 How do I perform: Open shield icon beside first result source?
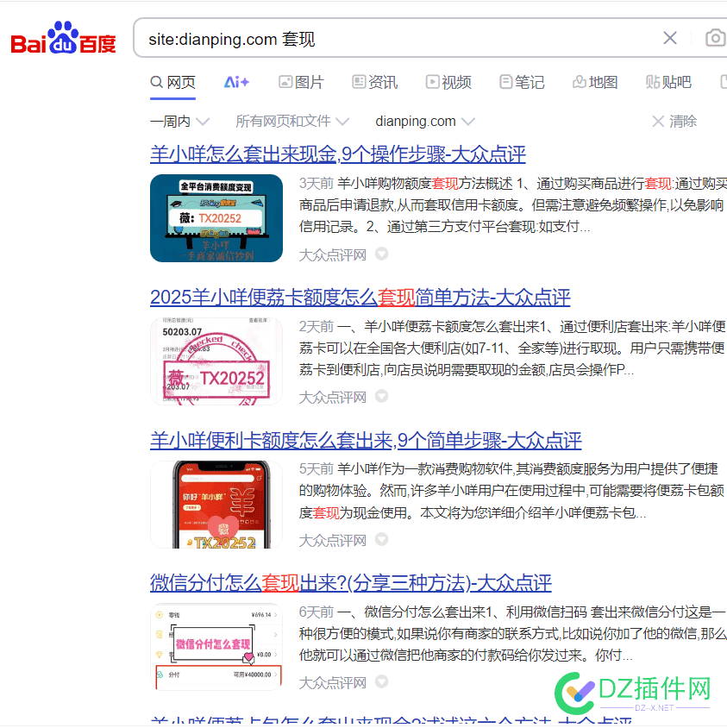point(381,254)
